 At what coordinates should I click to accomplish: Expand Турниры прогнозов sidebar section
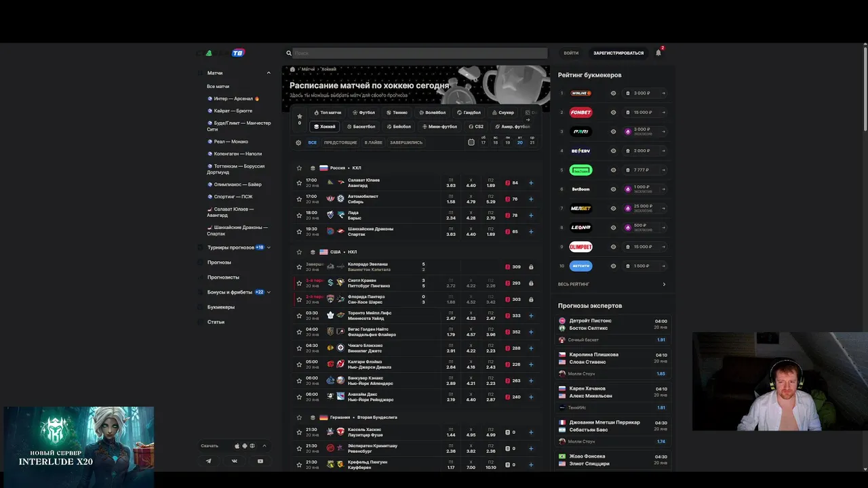pos(269,247)
